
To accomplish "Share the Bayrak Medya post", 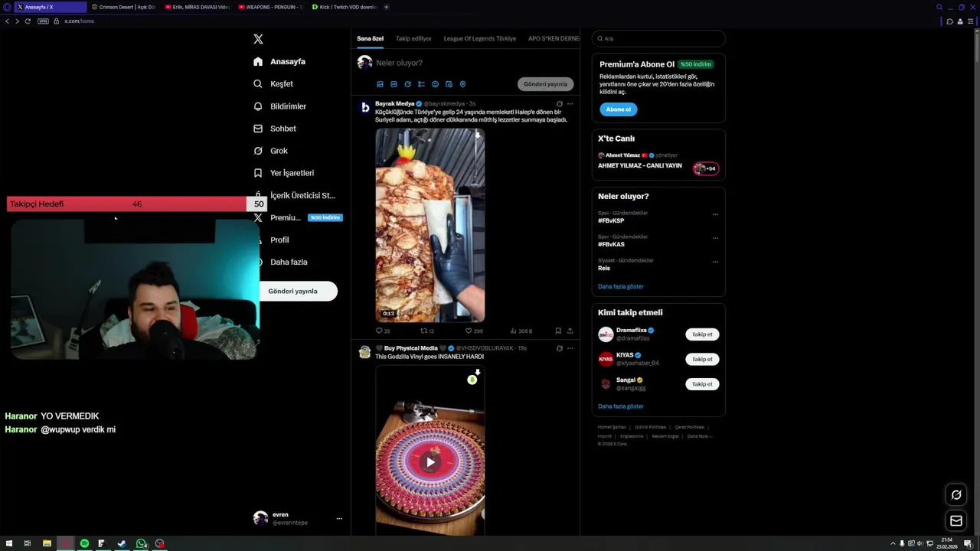I will (x=570, y=331).
